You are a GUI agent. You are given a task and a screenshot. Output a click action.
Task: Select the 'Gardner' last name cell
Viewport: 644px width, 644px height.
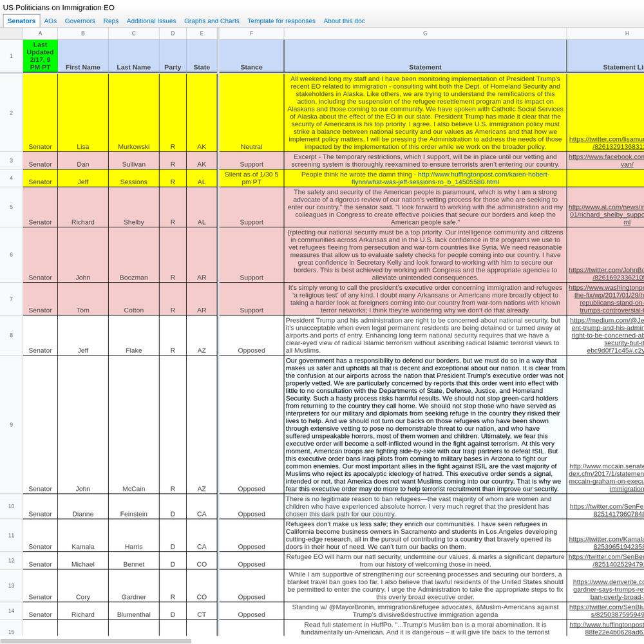[134, 585]
